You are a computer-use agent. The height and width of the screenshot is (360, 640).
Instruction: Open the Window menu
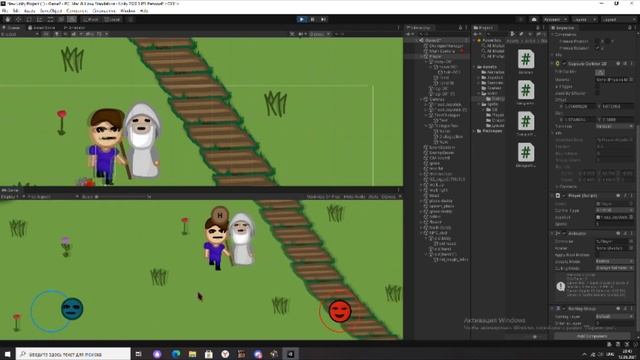[x=128, y=11]
